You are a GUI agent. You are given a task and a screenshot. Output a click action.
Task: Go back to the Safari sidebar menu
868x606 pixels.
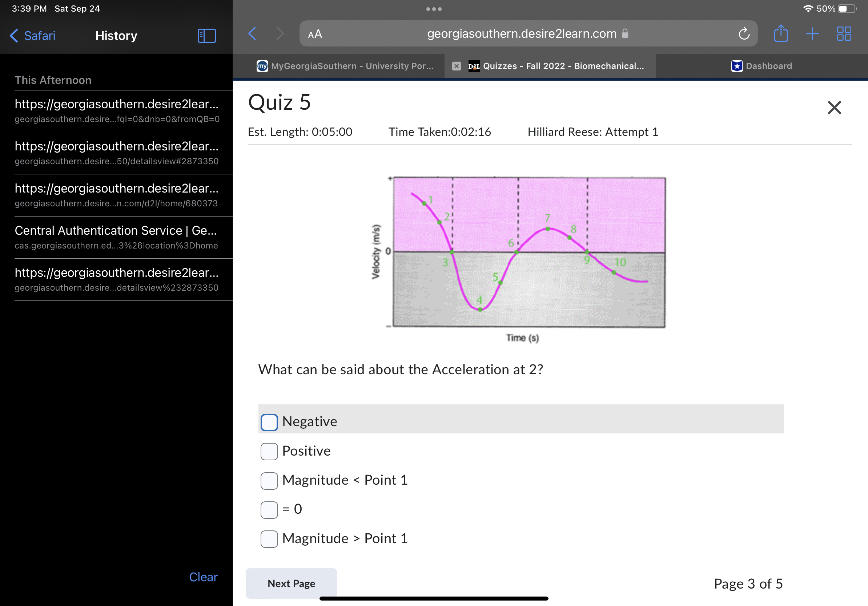tap(32, 36)
